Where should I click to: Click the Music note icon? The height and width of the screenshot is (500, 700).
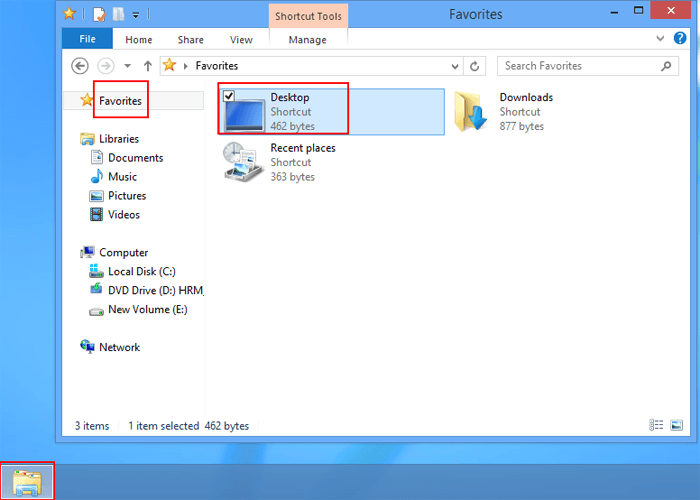click(96, 176)
